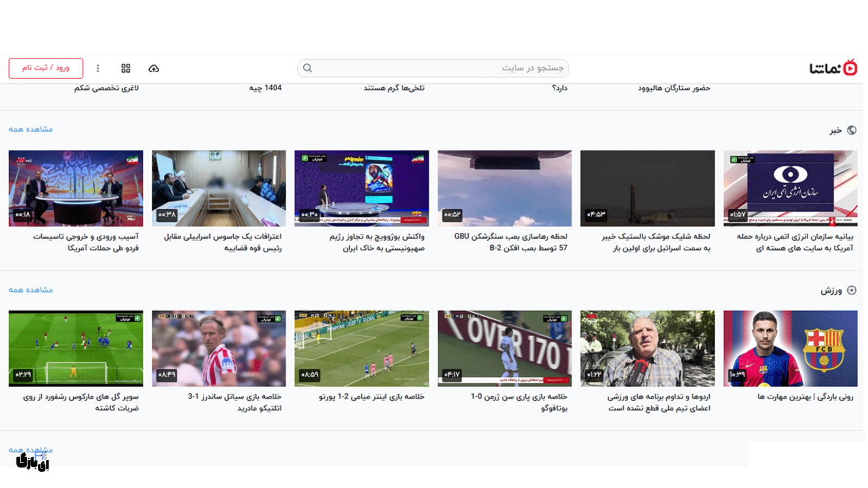Click the soccer ball icon beside ورزش

pyautogui.click(x=852, y=291)
